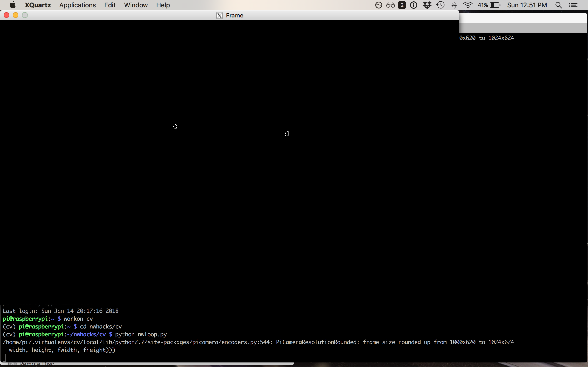Click the battery 41% indicator
This screenshot has height=367, width=588.
[x=489, y=5]
